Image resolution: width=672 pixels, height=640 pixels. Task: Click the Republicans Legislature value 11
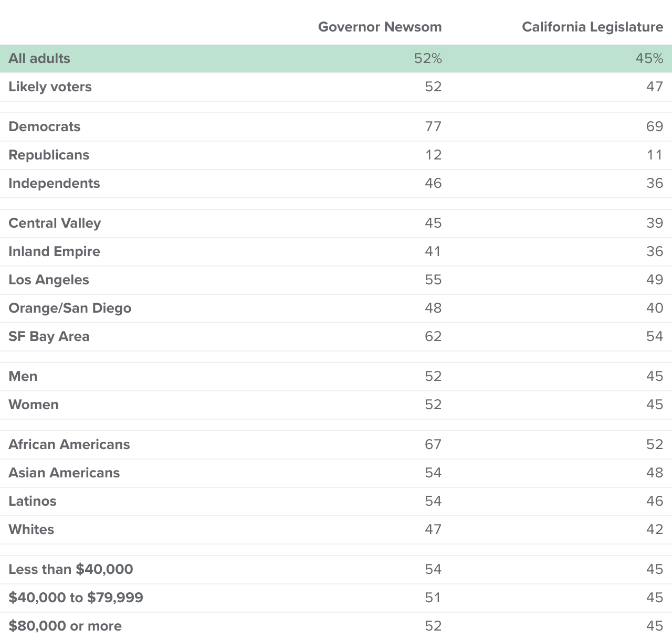655,155
